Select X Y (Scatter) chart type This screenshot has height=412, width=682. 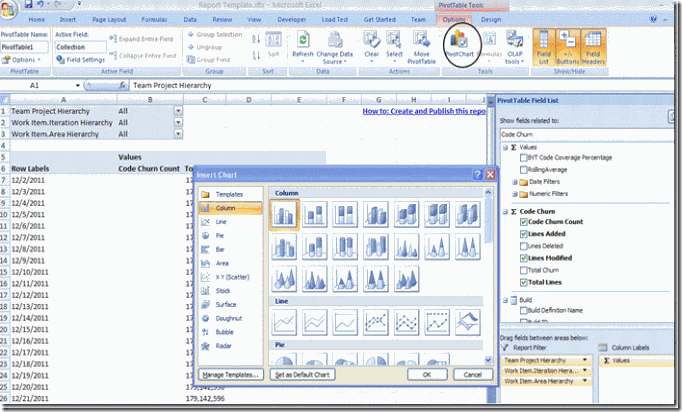click(x=231, y=277)
